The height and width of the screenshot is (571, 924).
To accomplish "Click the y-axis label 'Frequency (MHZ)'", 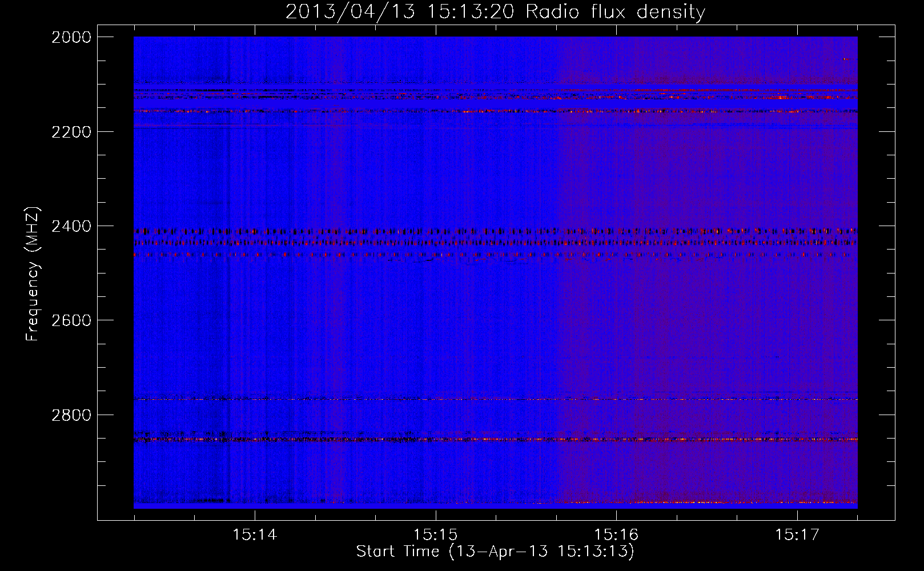I will [33, 274].
